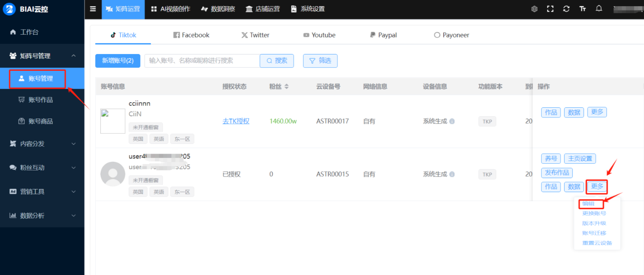Expand 营销工具 sidebar group

(42, 191)
